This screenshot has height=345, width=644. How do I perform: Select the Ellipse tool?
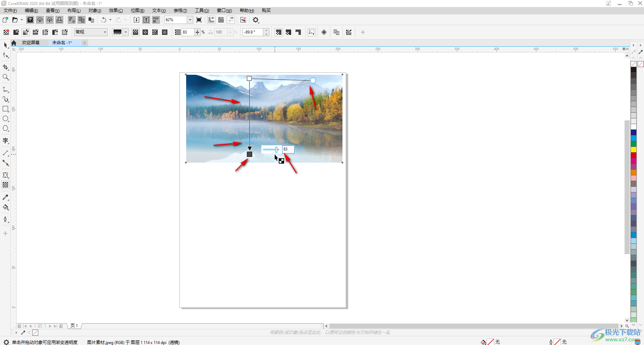click(5, 119)
